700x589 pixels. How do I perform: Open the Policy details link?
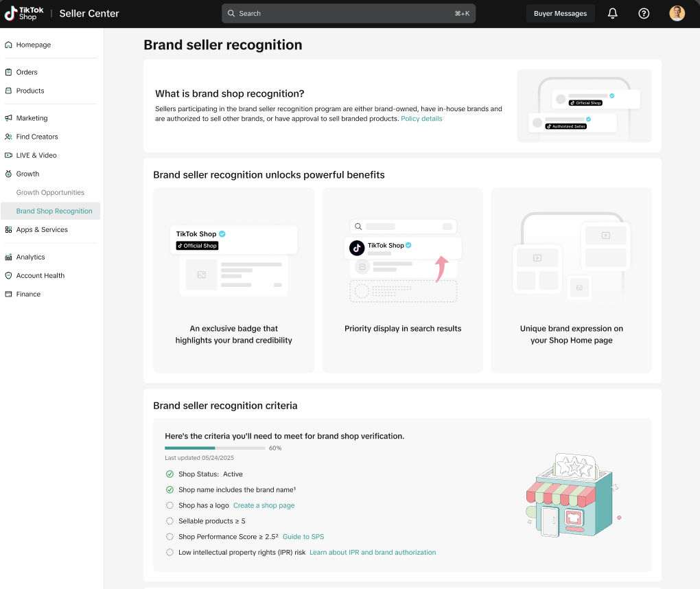point(421,119)
